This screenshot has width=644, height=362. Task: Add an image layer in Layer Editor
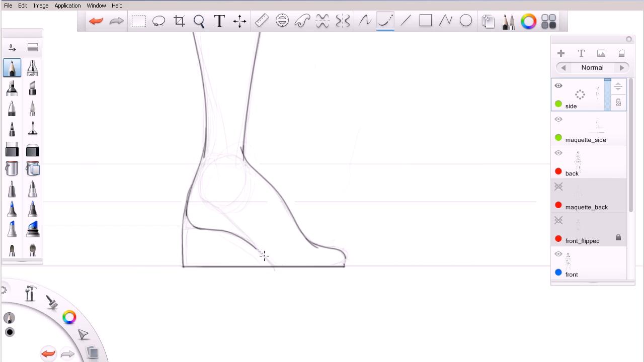[601, 53]
